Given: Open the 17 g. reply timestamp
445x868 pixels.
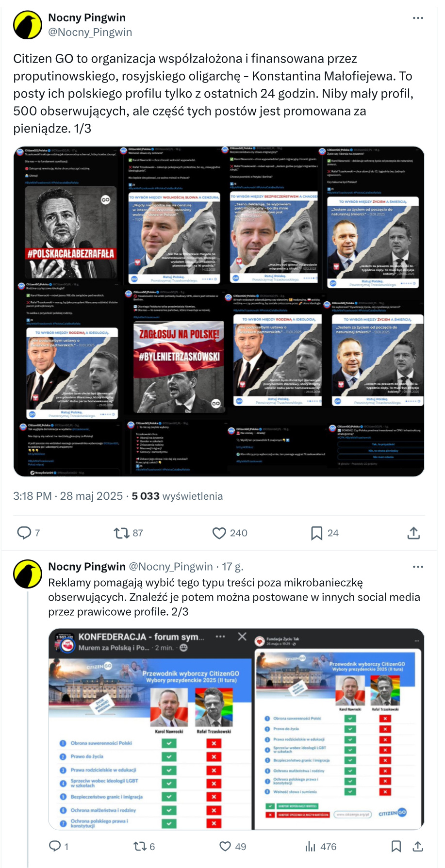Looking at the screenshot, I should [232, 567].
